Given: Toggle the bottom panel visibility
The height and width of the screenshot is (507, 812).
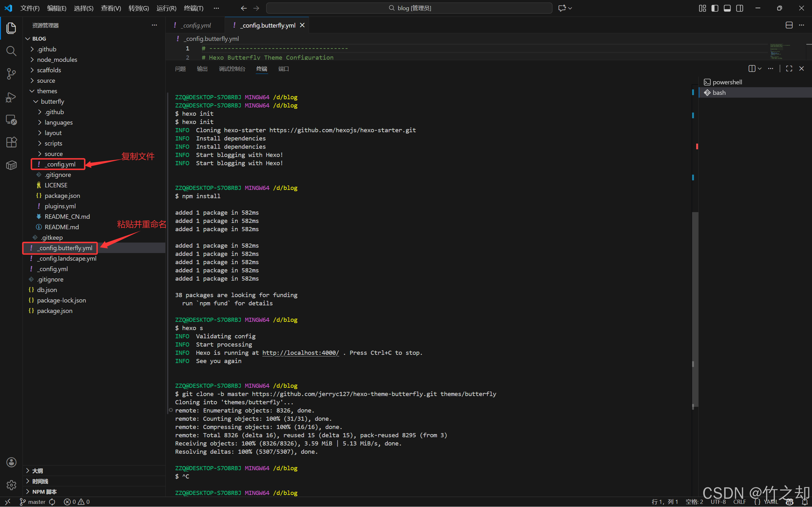Looking at the screenshot, I should [727, 8].
